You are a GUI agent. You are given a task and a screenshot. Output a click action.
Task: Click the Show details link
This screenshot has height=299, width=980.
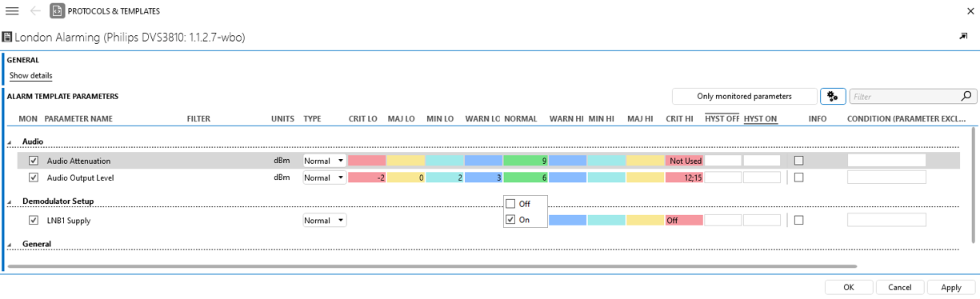[x=30, y=76]
